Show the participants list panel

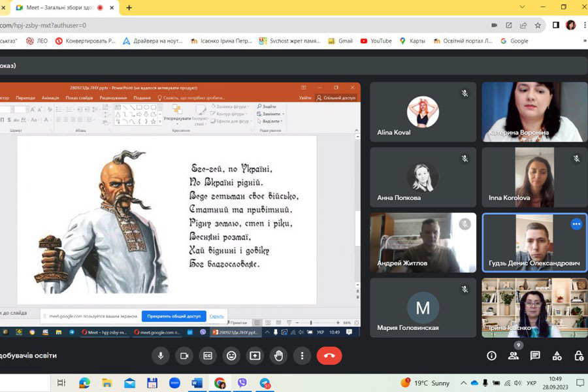[514, 355]
